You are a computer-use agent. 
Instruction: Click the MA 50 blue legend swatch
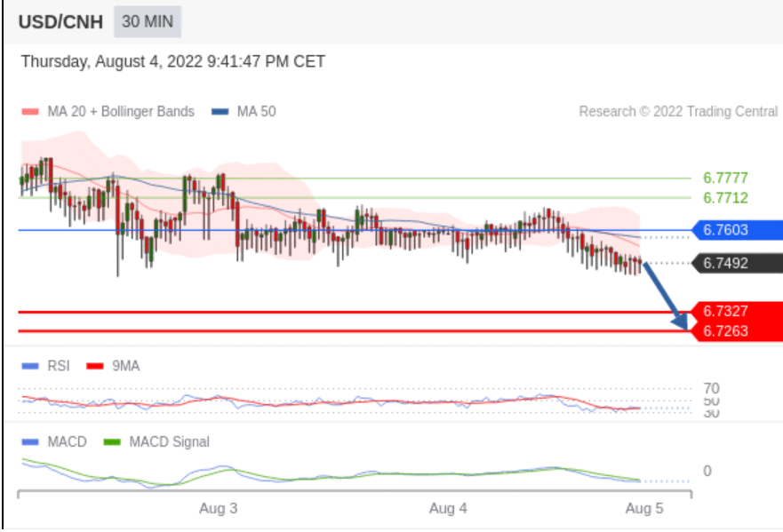(x=220, y=112)
